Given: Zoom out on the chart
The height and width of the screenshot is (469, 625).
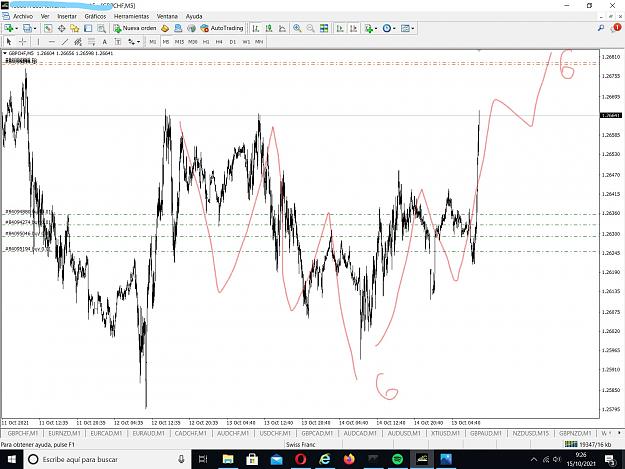Looking at the screenshot, I should pyautogui.click(x=310, y=28).
